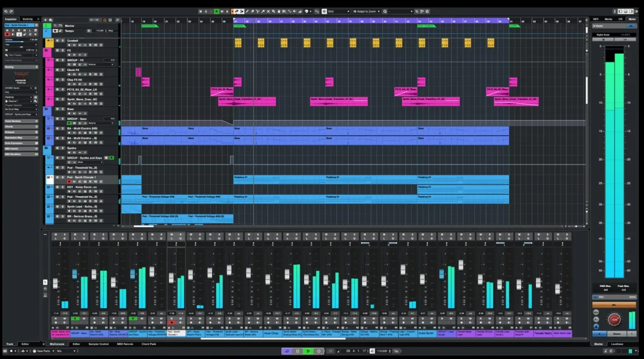This screenshot has height=359, width=644.
Task: Click the Inspector Volume slider
Action: point(21,41)
